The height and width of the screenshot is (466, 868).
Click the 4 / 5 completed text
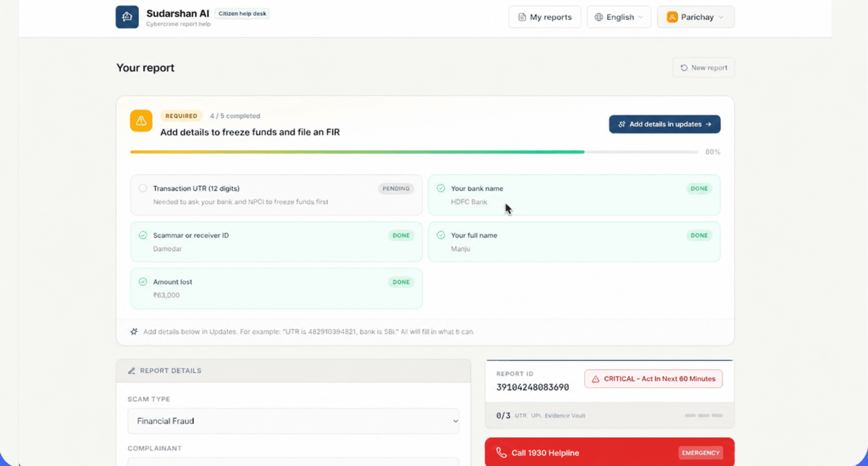point(235,116)
